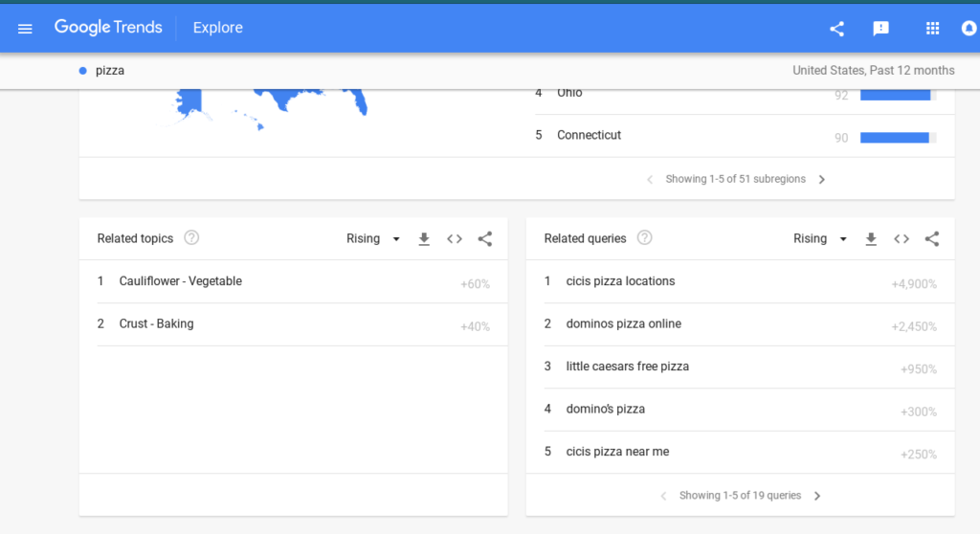This screenshot has height=534, width=980.
Task: Click United States, Past 12 months text
Action: 873,71
